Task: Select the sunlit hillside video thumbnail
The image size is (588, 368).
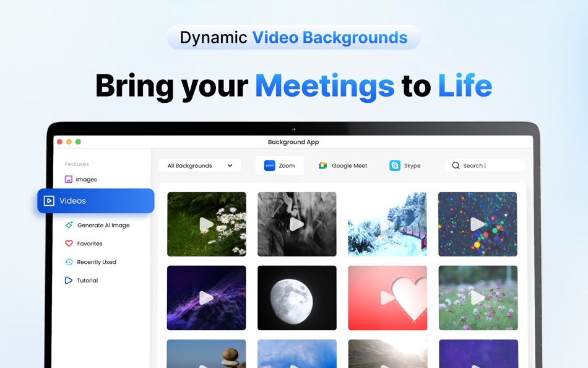Action: (x=387, y=354)
